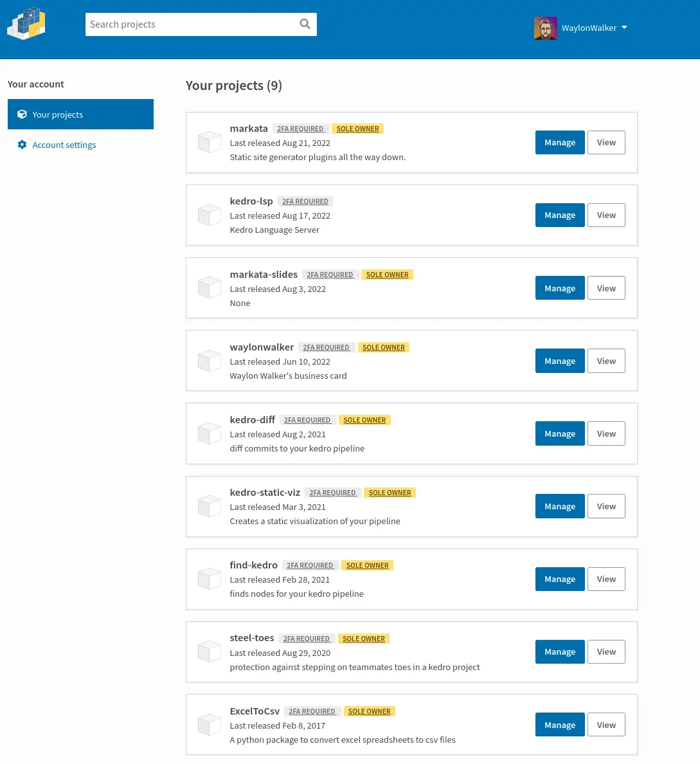Click the gear icon beside Account settings
This screenshot has height=764, width=700.
(22, 145)
